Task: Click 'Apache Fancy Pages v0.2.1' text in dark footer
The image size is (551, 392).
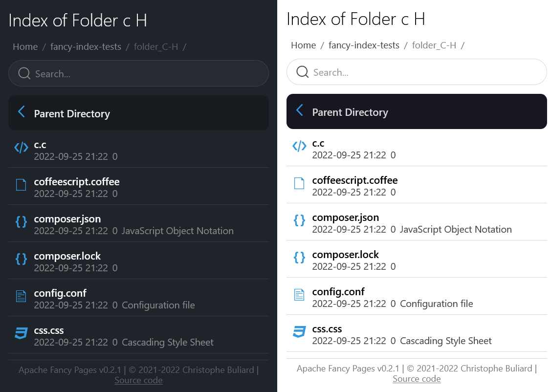Action: pos(70,370)
